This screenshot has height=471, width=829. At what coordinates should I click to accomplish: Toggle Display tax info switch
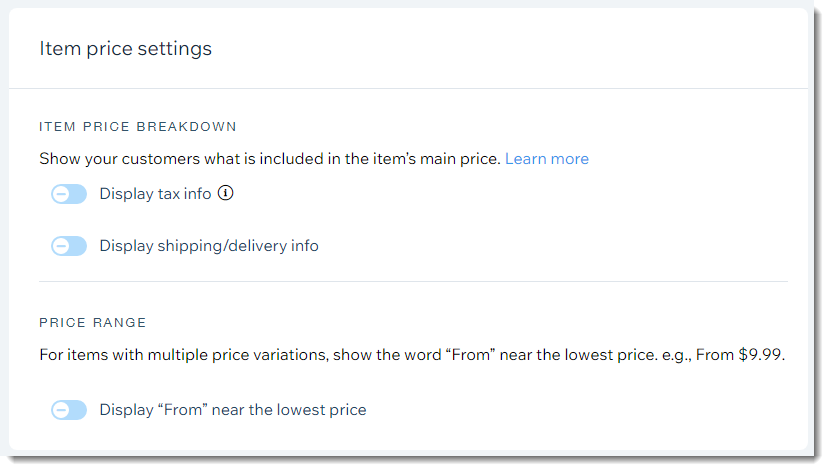tap(69, 194)
